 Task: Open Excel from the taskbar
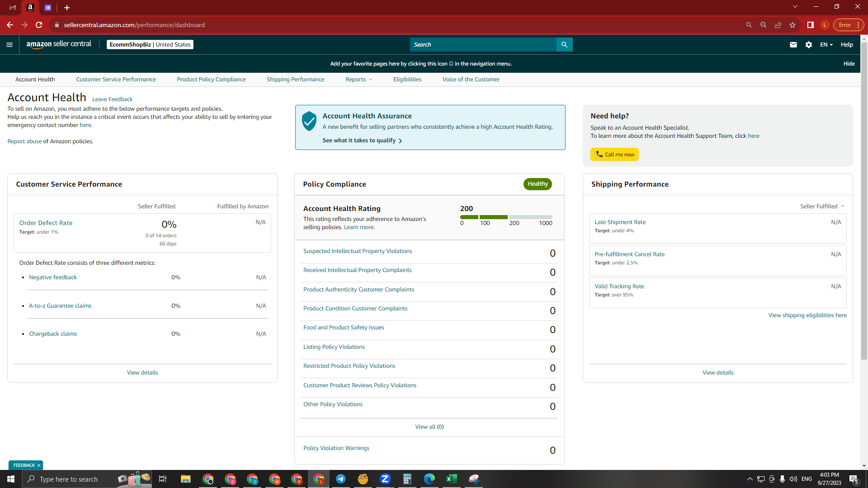[452, 479]
